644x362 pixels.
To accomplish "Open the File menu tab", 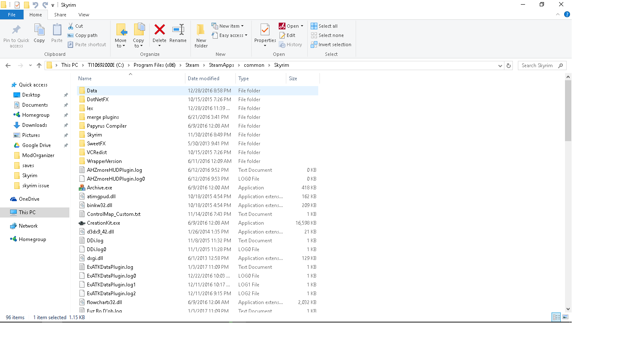I will coord(12,15).
